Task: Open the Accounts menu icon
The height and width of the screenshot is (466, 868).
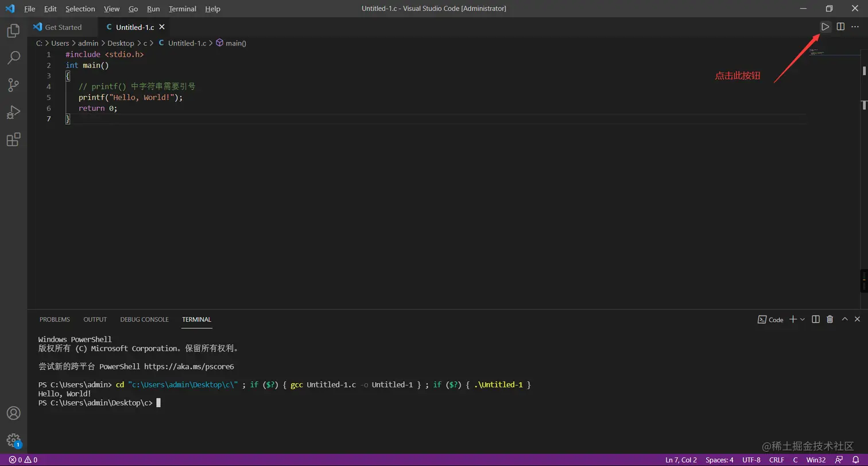Action: (x=13, y=413)
